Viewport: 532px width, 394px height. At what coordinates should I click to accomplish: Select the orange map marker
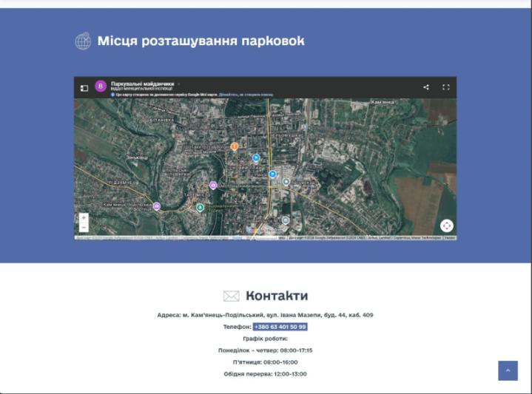click(234, 146)
